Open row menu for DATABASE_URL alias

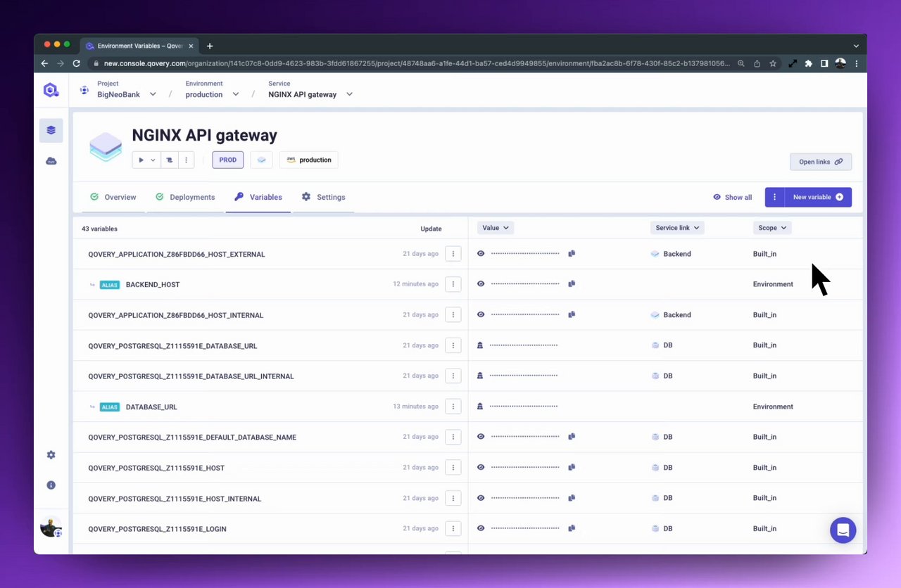pyautogui.click(x=453, y=407)
